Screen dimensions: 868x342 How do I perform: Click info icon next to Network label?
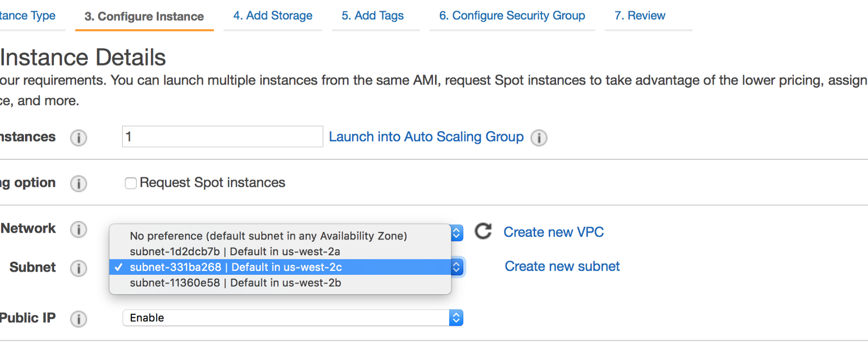click(79, 229)
